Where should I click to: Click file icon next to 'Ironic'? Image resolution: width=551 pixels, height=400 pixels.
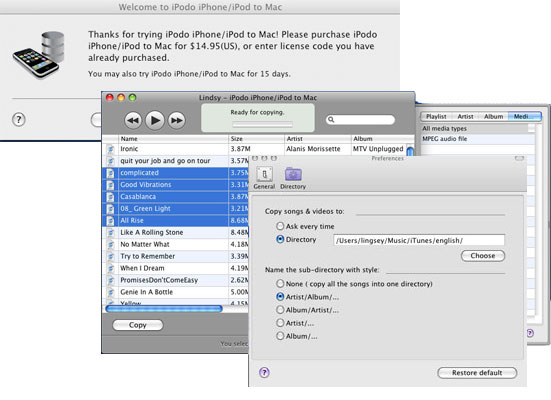110,149
